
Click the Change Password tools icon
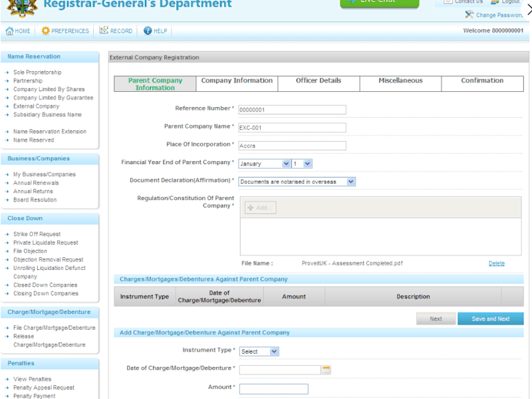pos(469,15)
